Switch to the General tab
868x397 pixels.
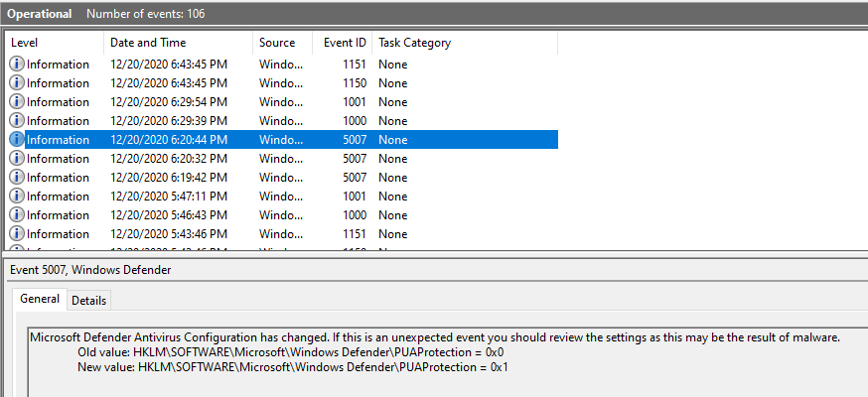pos(40,299)
